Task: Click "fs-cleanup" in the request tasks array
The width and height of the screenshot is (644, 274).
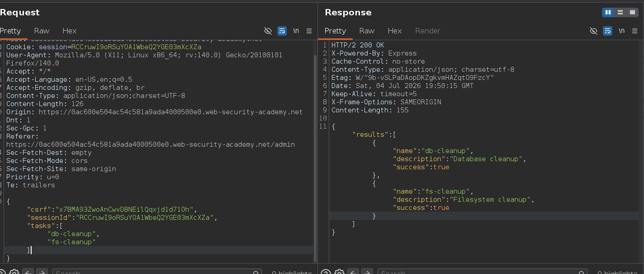Action: pyautogui.click(x=71, y=242)
